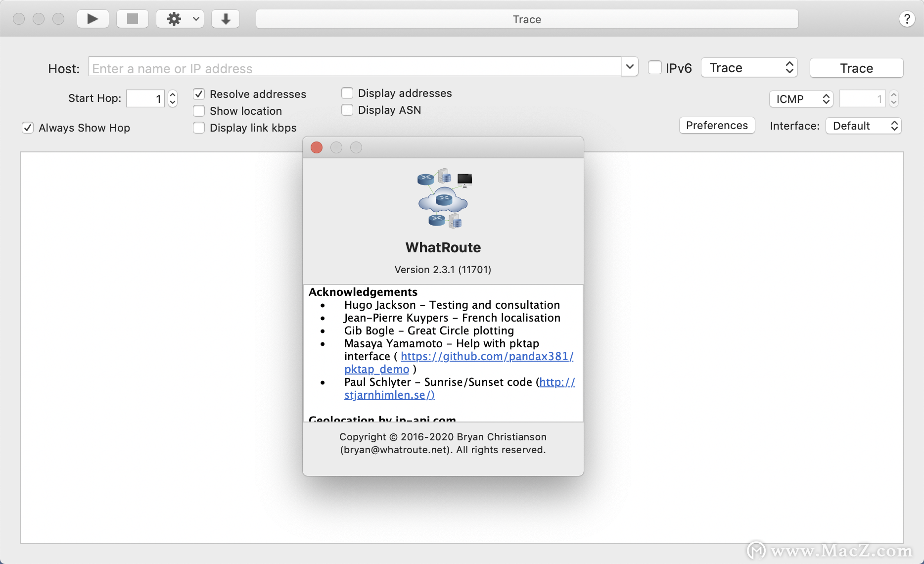This screenshot has width=924, height=564.
Task: Open the gear actions menu in toolbar
Action: pos(180,19)
